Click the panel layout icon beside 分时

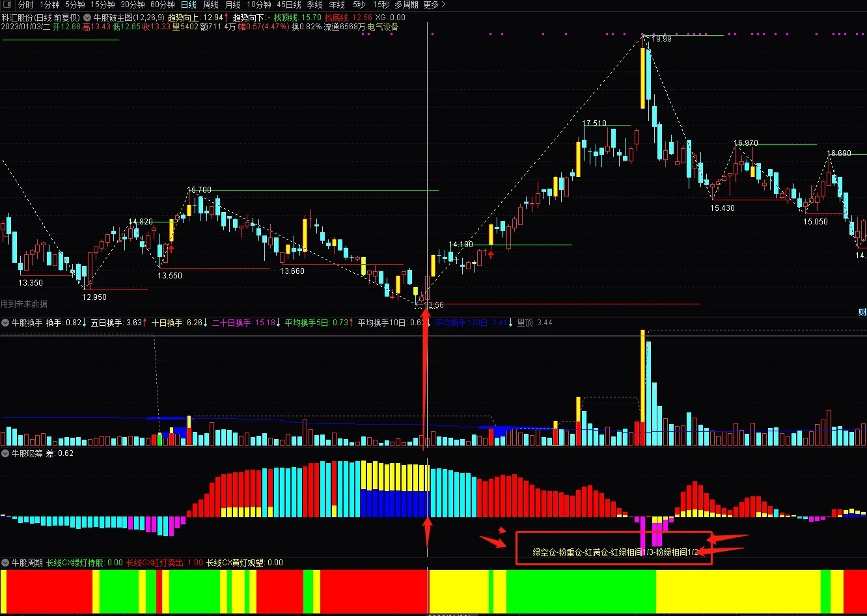coord(8,5)
